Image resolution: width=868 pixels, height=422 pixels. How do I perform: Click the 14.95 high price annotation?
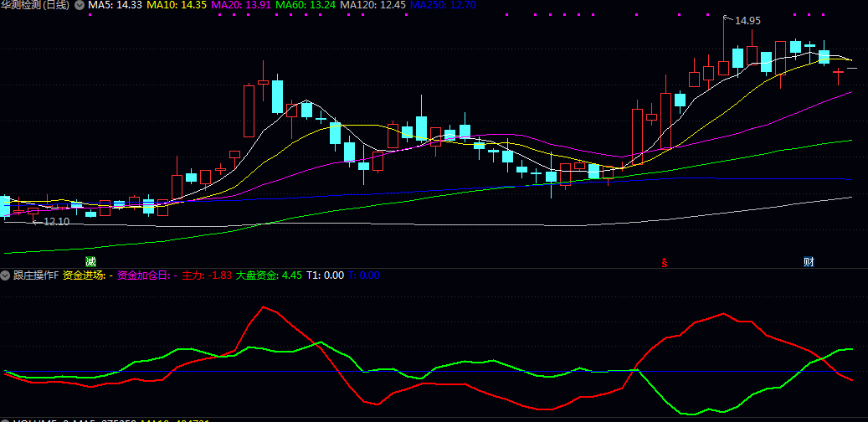(x=747, y=20)
